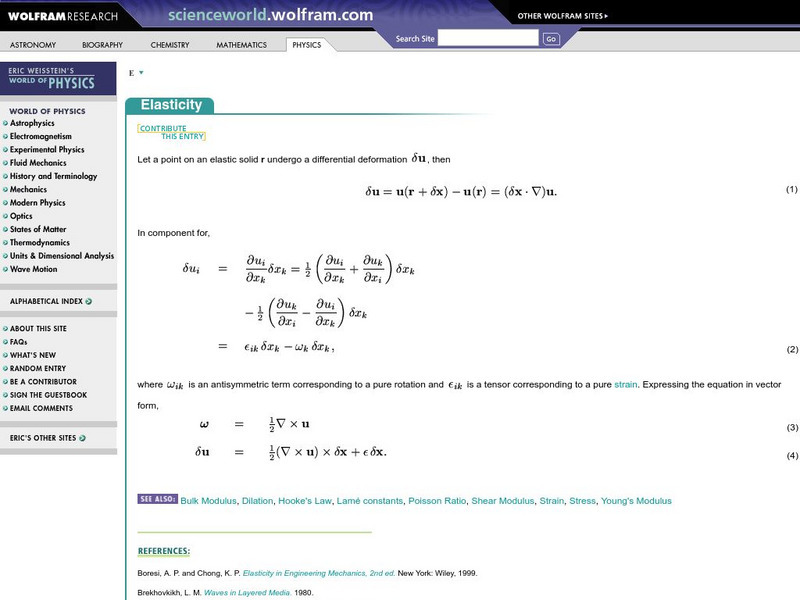
Task: Open Strain see-also link
Action: [x=552, y=501]
